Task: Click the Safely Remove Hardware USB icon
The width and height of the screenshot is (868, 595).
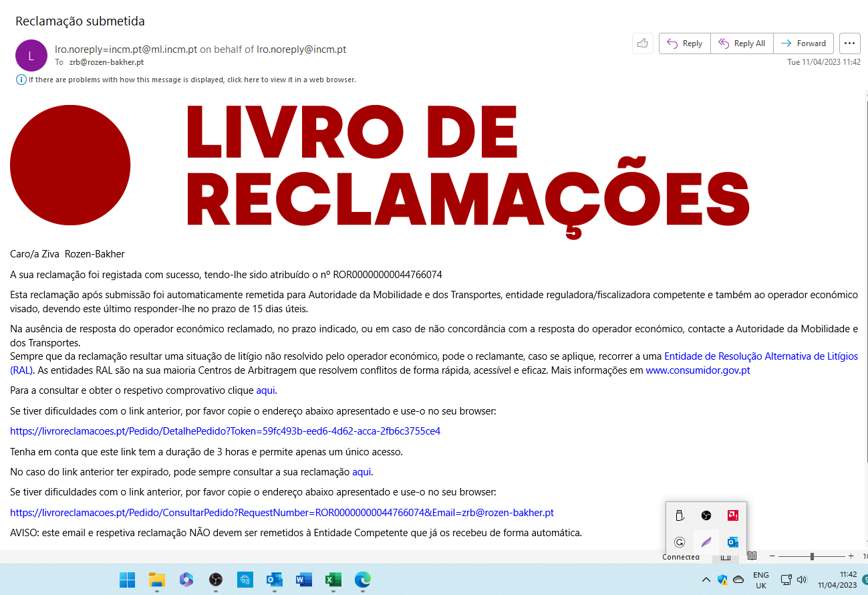Action: 680,515
